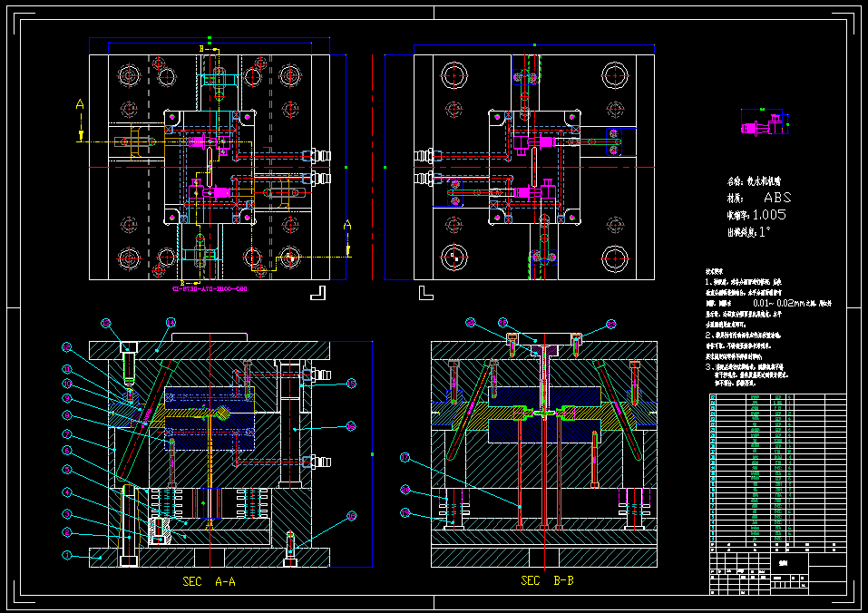Viewport: 868px width, 613px height.
Task: Click part balloon number 1 in SEC A-A
Action: [x=67, y=555]
